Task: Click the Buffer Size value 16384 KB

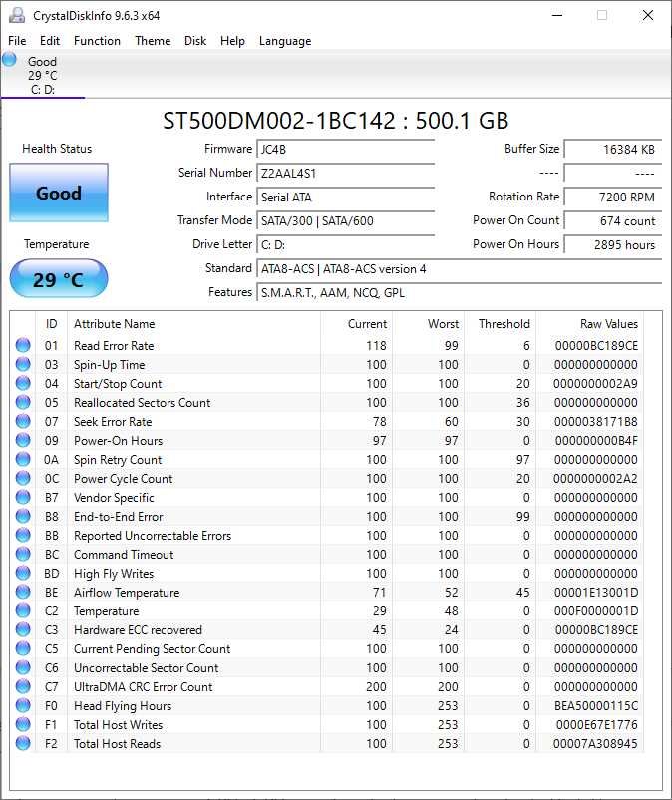Action: click(x=613, y=149)
